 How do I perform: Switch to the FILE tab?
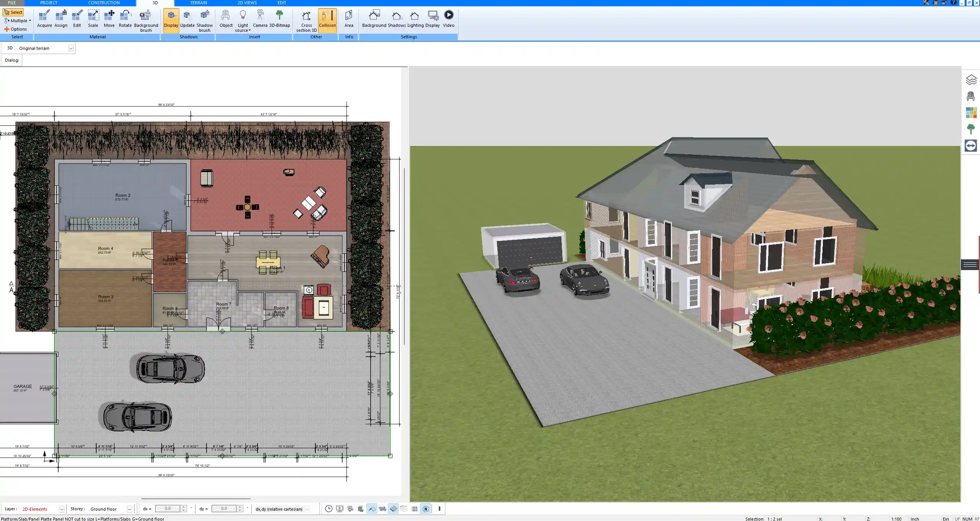click(x=12, y=3)
